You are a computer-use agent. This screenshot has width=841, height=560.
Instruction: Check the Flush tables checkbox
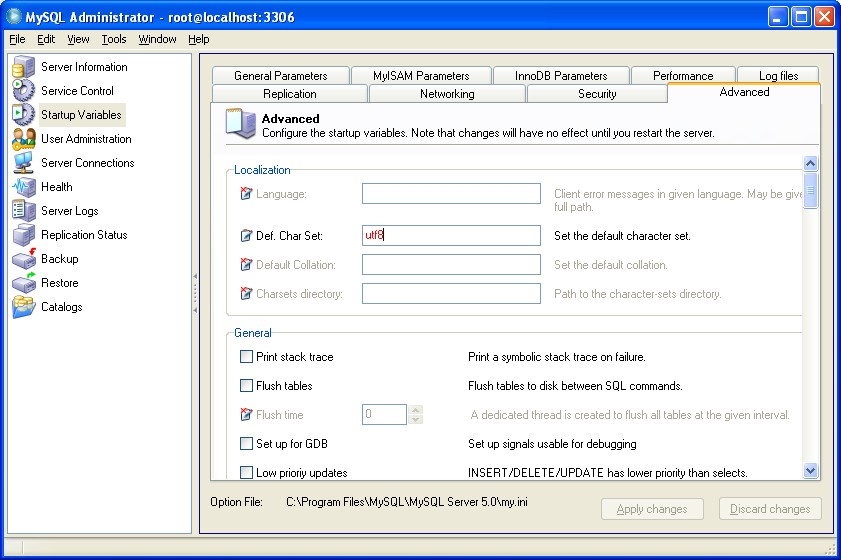tap(246, 386)
